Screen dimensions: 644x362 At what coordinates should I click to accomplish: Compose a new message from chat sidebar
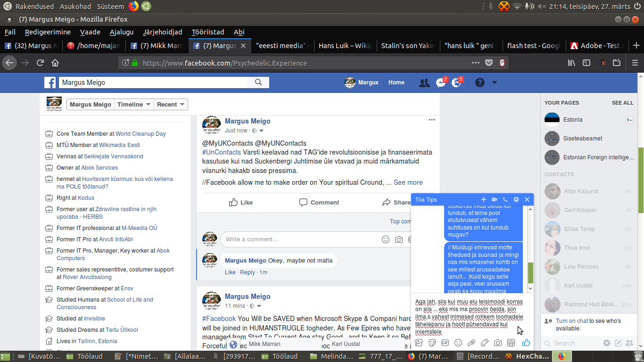618,343
